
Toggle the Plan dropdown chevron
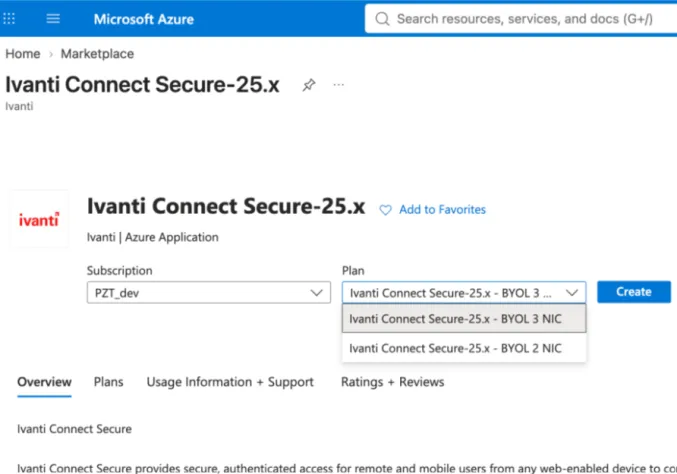(x=572, y=293)
